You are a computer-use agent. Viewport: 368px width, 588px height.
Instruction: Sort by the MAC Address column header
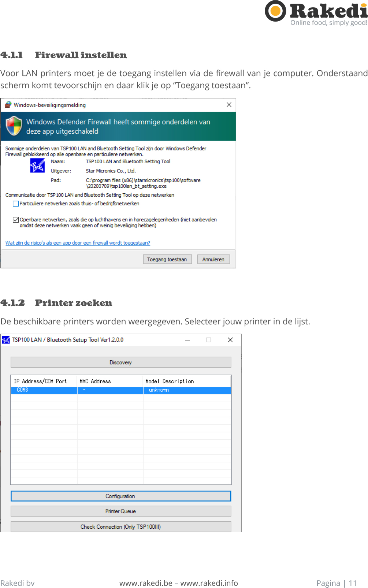(95, 381)
